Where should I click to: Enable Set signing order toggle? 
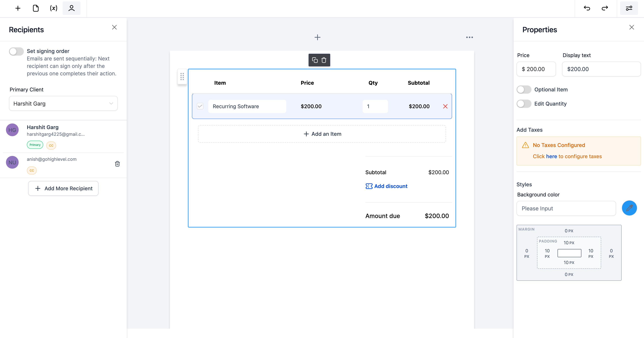(16, 51)
